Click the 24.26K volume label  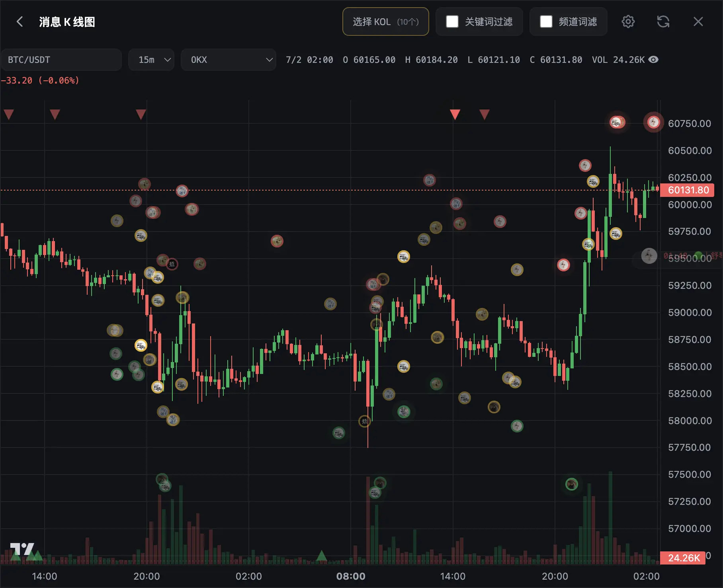683,558
